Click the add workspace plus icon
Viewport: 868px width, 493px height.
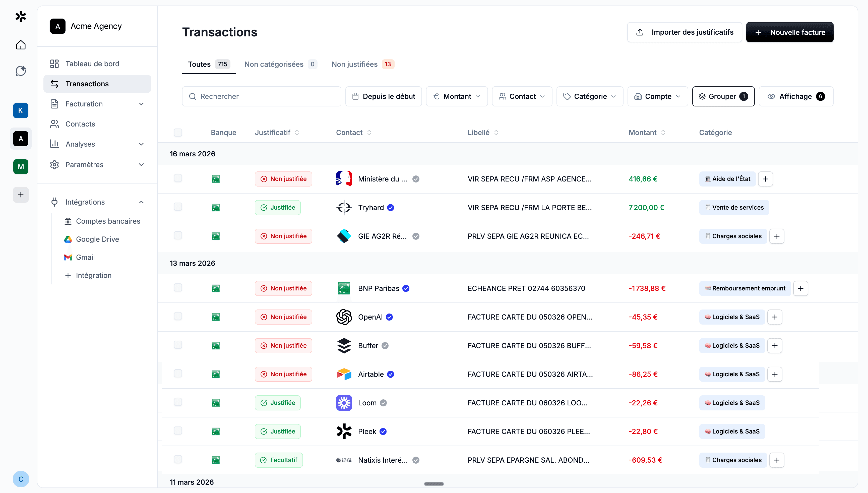tap(21, 195)
